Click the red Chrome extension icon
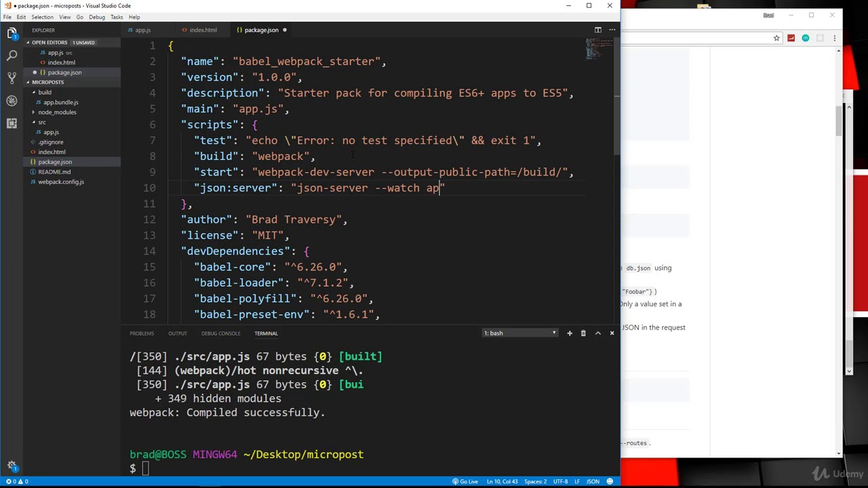868x488 pixels. 791,38
